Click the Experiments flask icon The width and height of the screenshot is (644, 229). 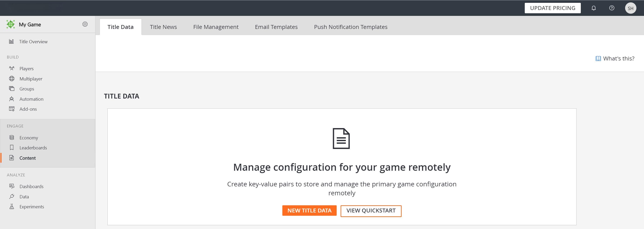click(x=12, y=206)
